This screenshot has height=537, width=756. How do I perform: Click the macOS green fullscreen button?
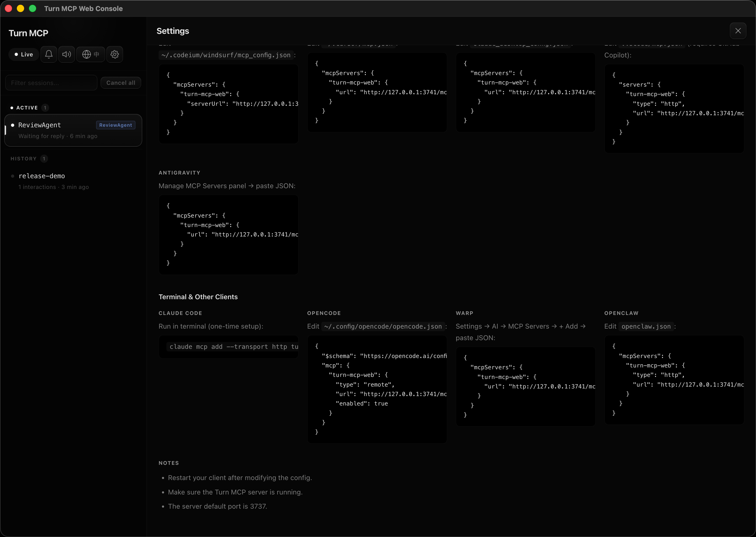pos(32,8)
